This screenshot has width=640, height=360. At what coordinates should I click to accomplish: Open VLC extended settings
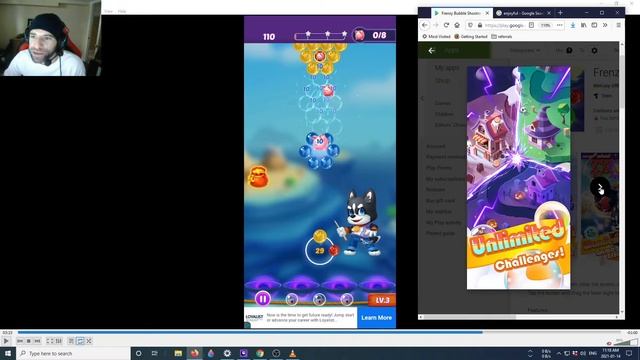59,341
